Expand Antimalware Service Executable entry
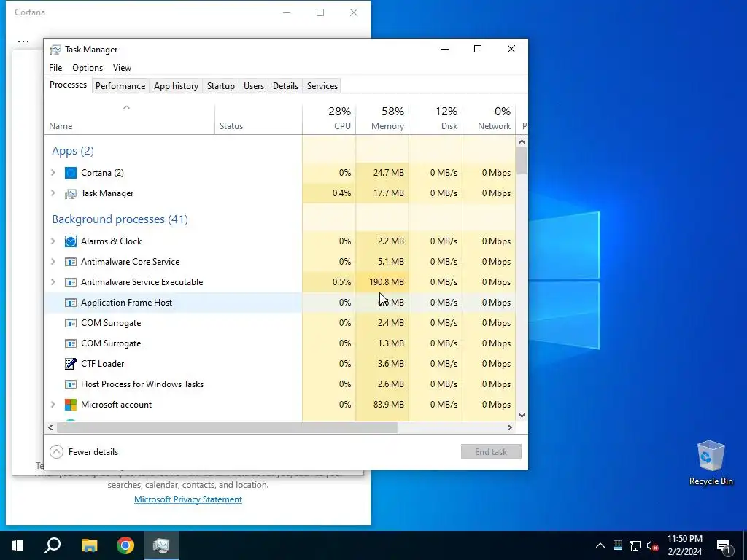The height and width of the screenshot is (560, 747). pos(53,282)
